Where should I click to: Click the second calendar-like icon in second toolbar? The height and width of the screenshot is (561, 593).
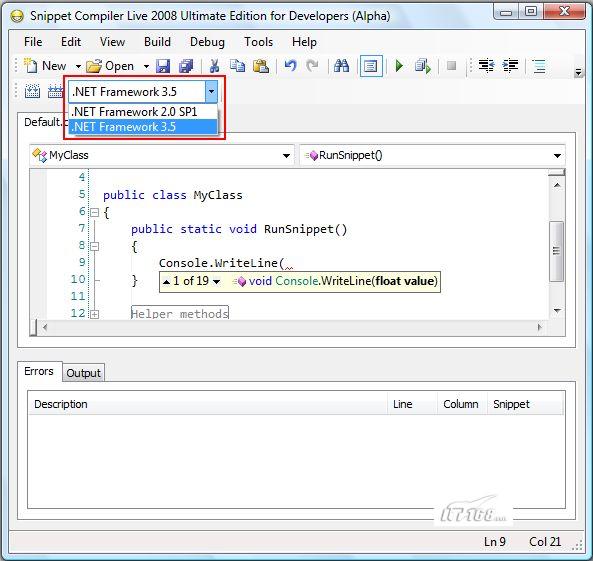click(55, 92)
